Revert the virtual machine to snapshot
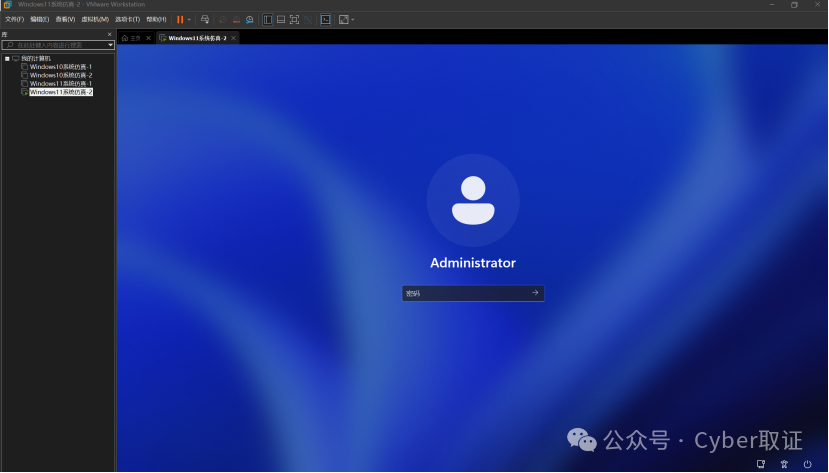This screenshot has width=829, height=473. click(236, 20)
